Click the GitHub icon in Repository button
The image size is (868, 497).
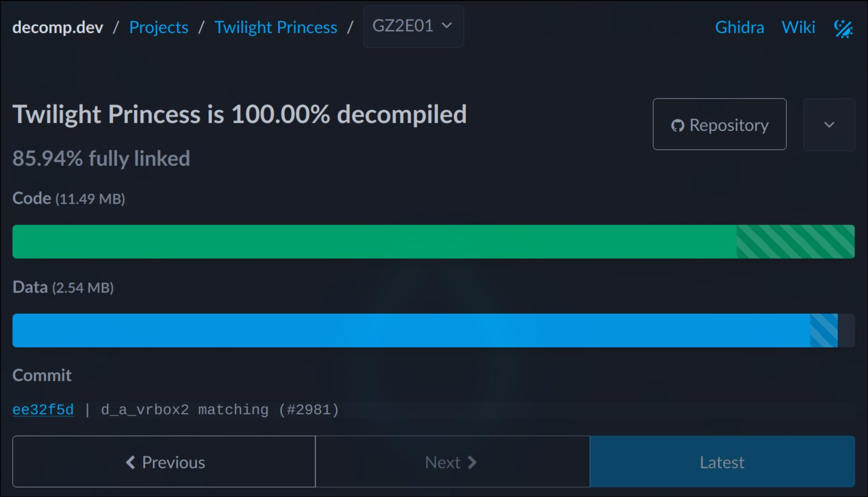click(678, 125)
